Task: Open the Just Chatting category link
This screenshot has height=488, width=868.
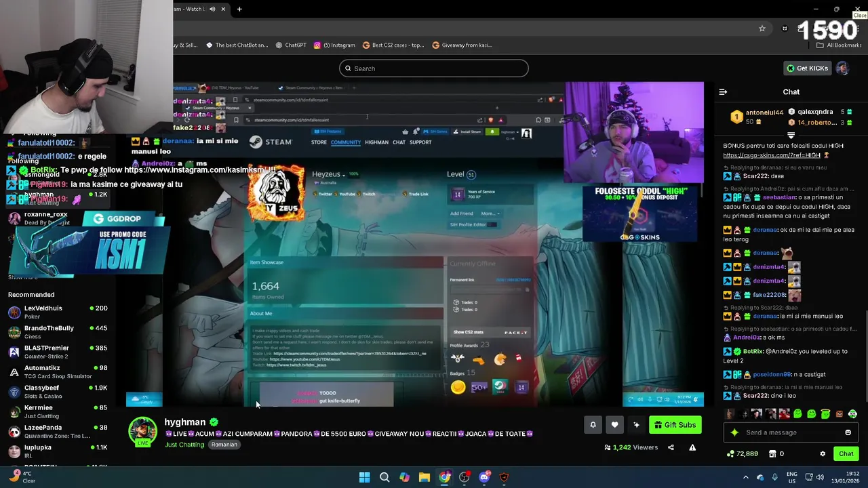Action: click(184, 445)
